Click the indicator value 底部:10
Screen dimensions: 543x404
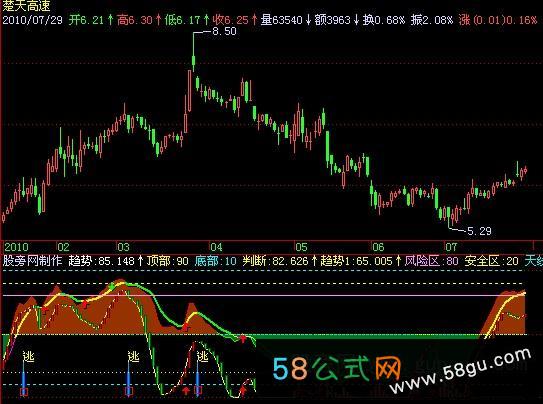tap(215, 261)
